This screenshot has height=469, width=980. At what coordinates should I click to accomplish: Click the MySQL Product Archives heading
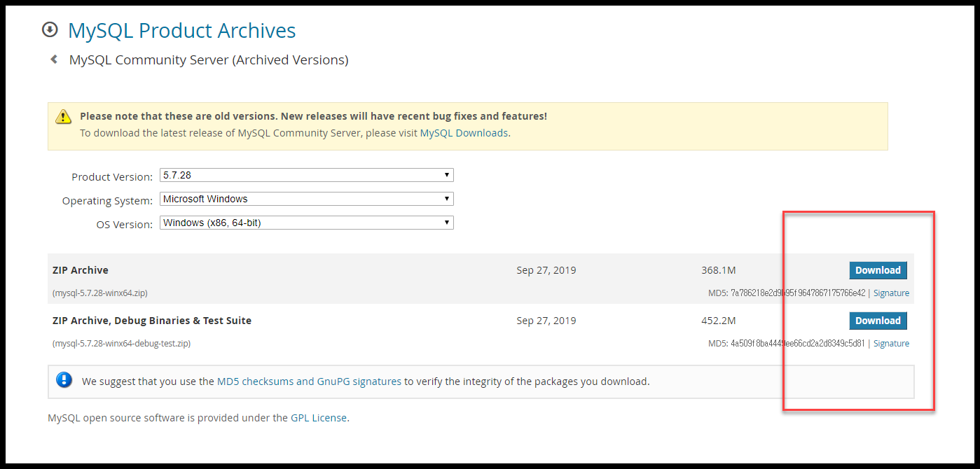pos(182,30)
